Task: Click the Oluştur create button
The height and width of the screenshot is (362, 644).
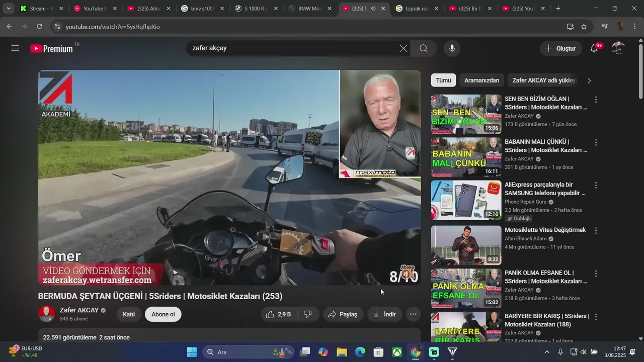Action: (x=560, y=48)
